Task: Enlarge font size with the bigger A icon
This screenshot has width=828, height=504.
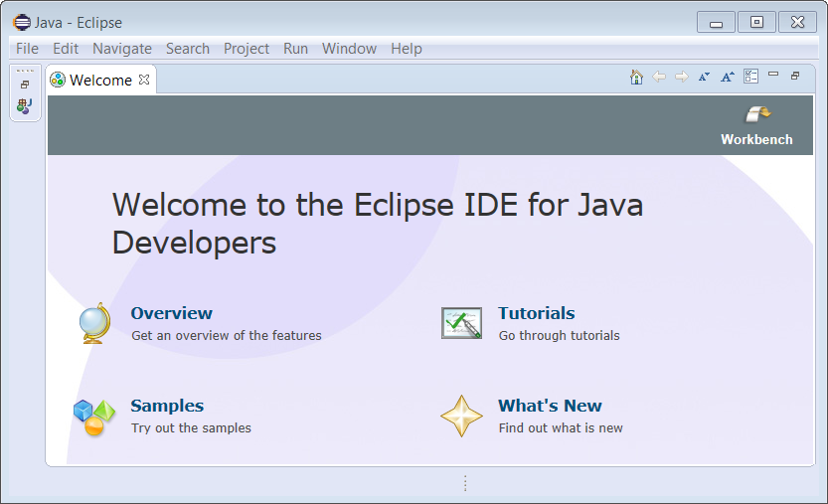Action: click(728, 78)
